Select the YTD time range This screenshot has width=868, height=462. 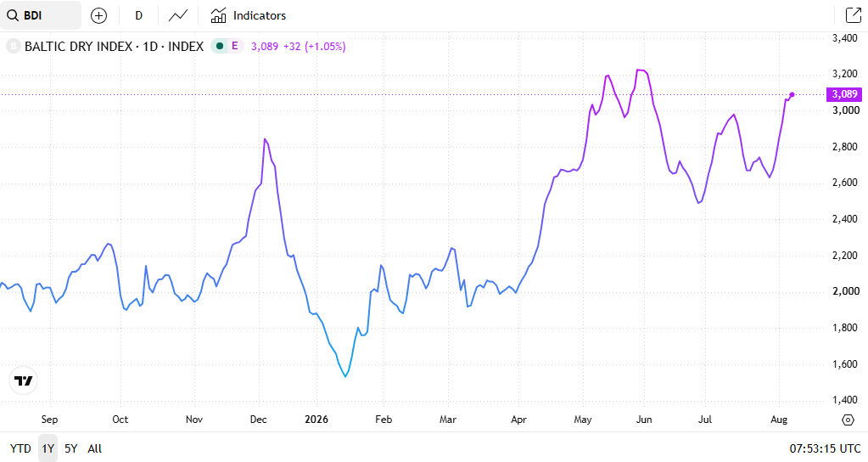click(20, 448)
